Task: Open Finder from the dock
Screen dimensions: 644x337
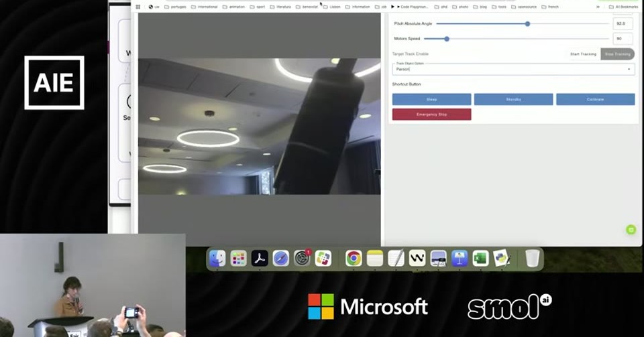Action: [217, 259]
